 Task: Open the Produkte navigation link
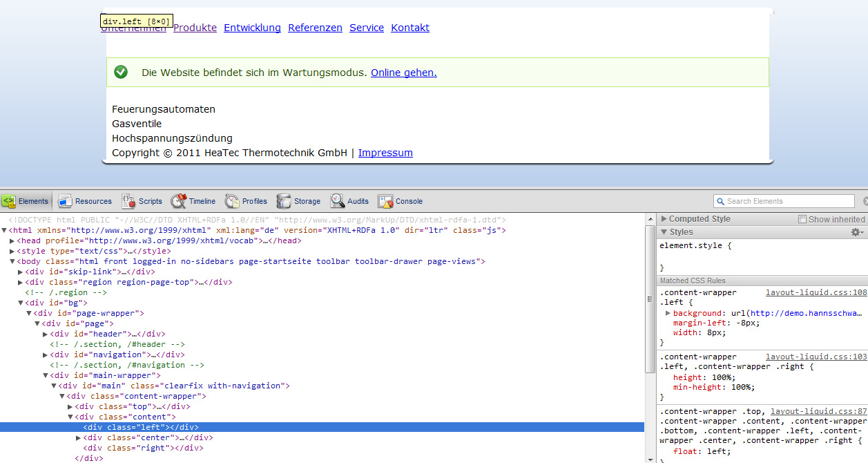click(195, 28)
